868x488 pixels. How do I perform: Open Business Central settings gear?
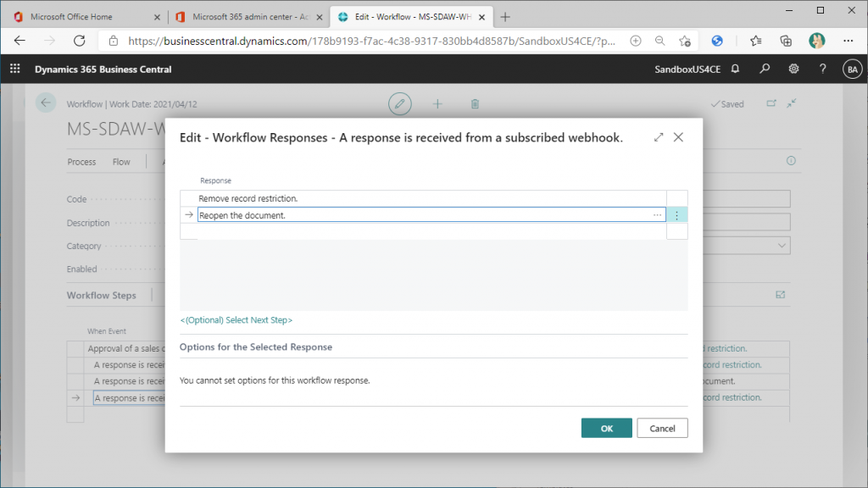pos(793,69)
